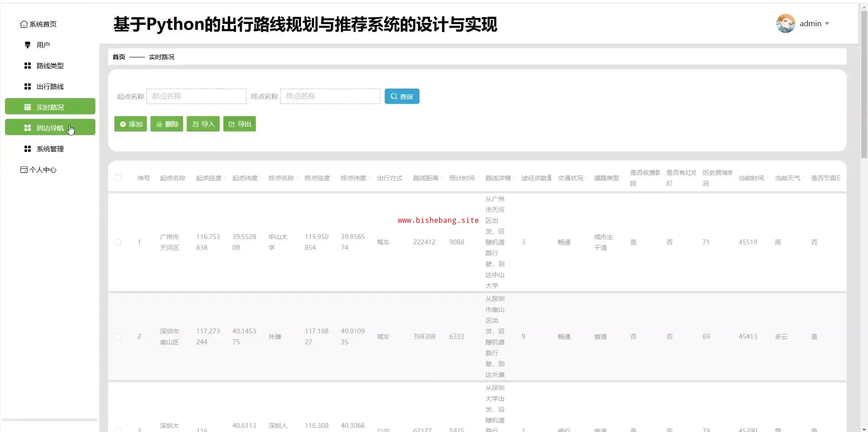This screenshot has height=432, width=868.
Task: Click the grid icon next to 系统管理
Action: [28, 149]
